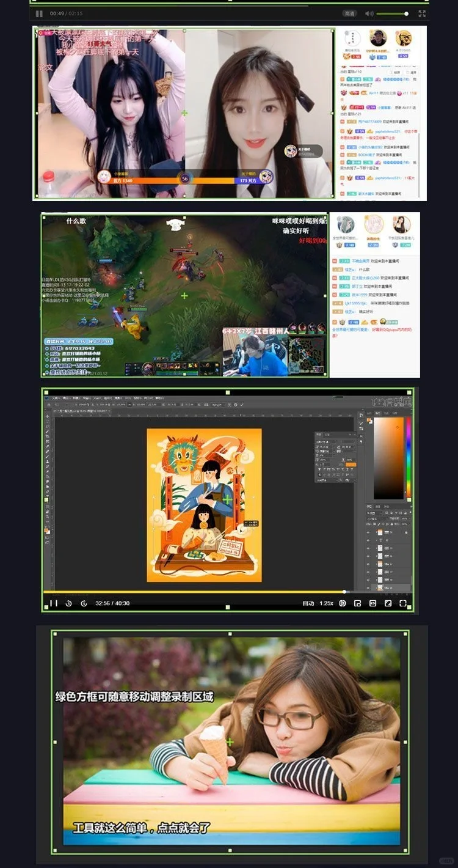Click Photoshop foreground color swatch in toolbar

[46, 529]
